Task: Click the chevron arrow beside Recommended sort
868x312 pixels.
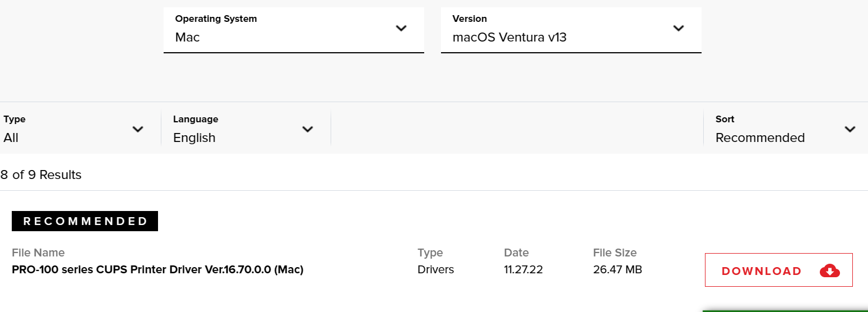Action: coord(850,130)
